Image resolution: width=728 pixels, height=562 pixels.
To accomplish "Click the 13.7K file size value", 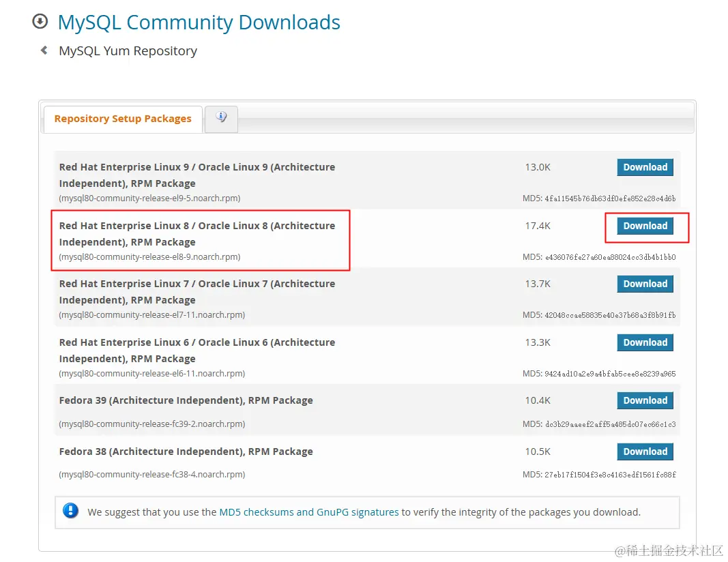I will pyautogui.click(x=538, y=284).
